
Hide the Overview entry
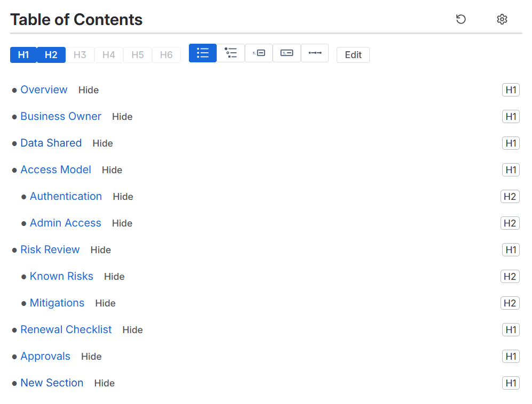(x=89, y=90)
